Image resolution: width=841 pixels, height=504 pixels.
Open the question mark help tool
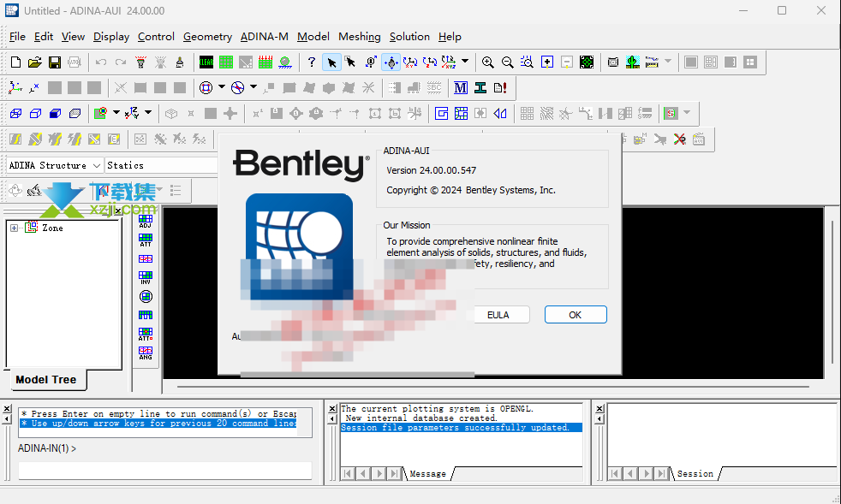(312, 62)
